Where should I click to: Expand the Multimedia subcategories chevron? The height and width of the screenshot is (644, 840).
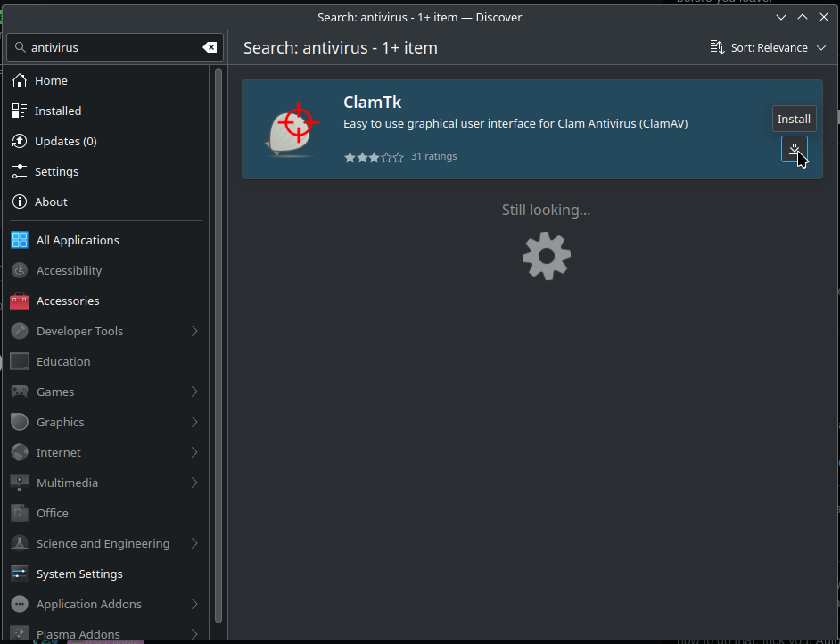coord(194,483)
